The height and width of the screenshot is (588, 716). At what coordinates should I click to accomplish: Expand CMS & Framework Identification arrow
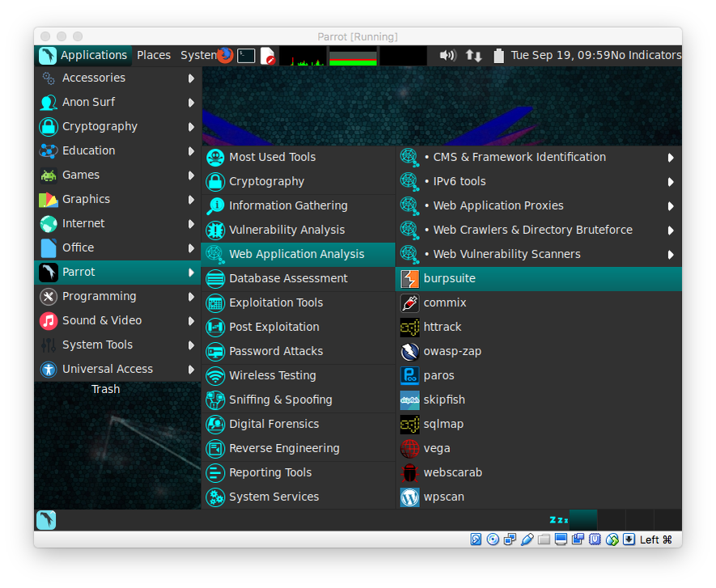(671, 158)
